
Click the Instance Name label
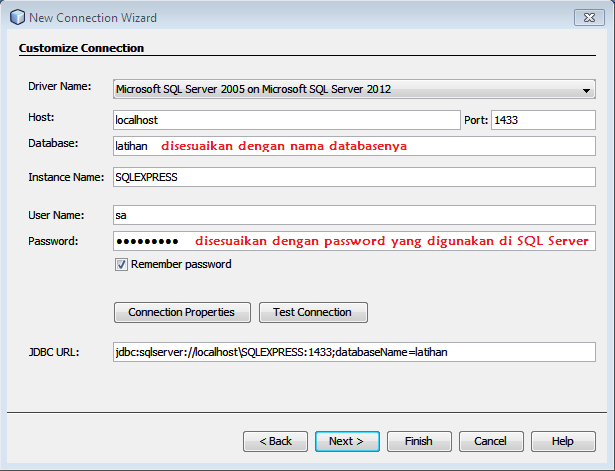[66, 177]
